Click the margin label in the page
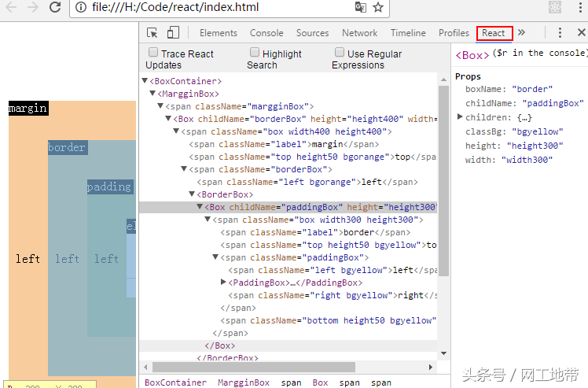Screen dimensions: 588x388 click(x=28, y=108)
